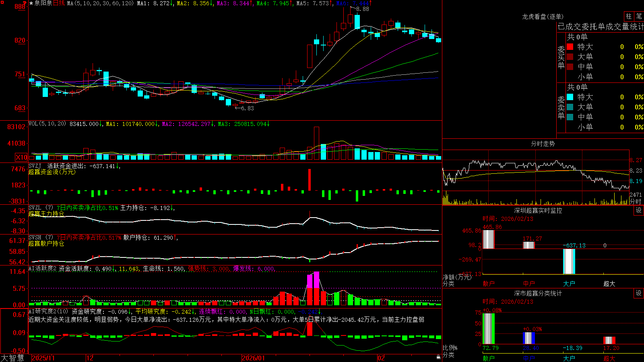Image resolution: width=644 pixels, height=362 pixels.
Task: Click the 深市超赢分类统计 panel title
Action: tap(538, 293)
